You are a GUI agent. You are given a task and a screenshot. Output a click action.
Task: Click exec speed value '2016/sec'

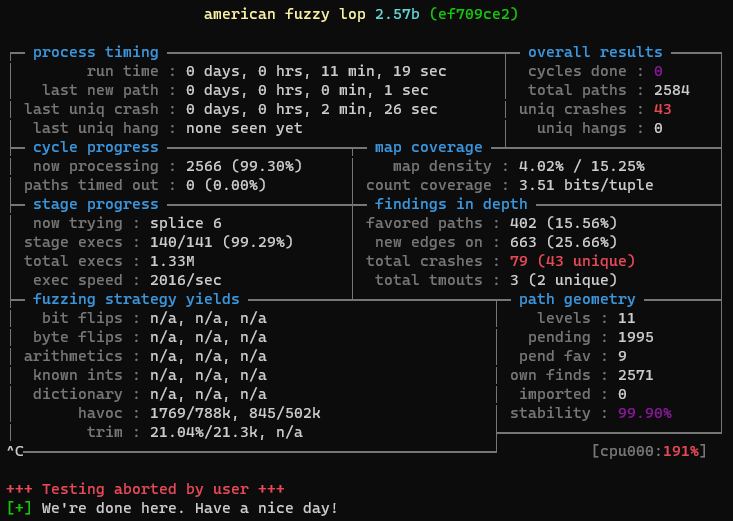(186, 281)
